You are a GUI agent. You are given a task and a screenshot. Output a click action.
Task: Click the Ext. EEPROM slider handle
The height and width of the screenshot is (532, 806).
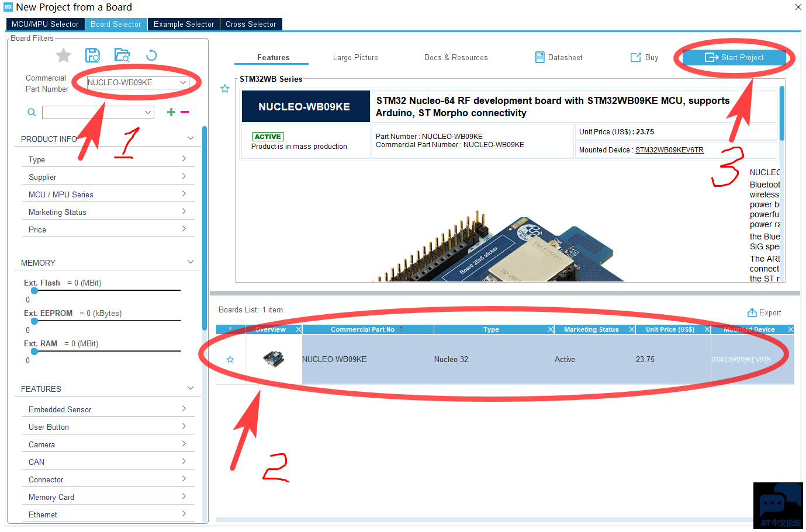[34, 321]
